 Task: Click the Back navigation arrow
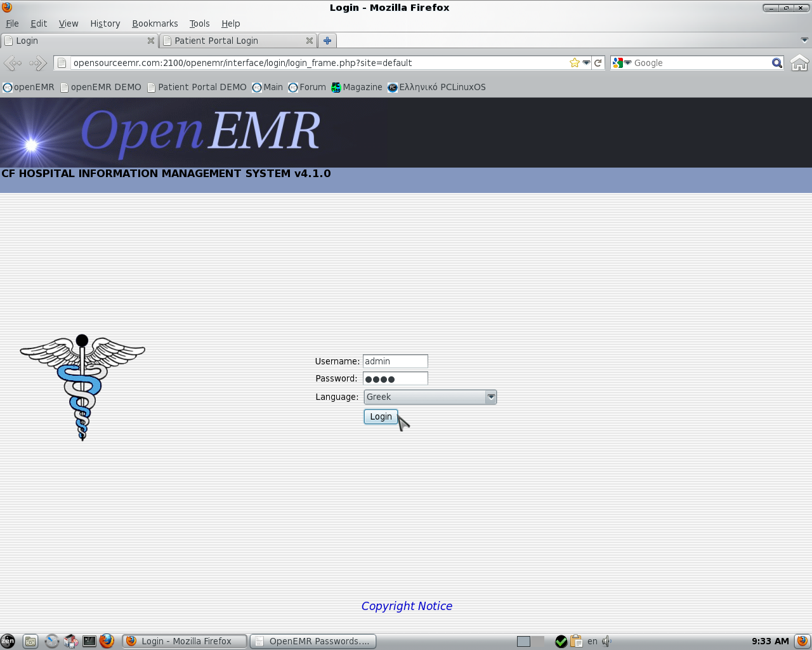click(x=13, y=63)
